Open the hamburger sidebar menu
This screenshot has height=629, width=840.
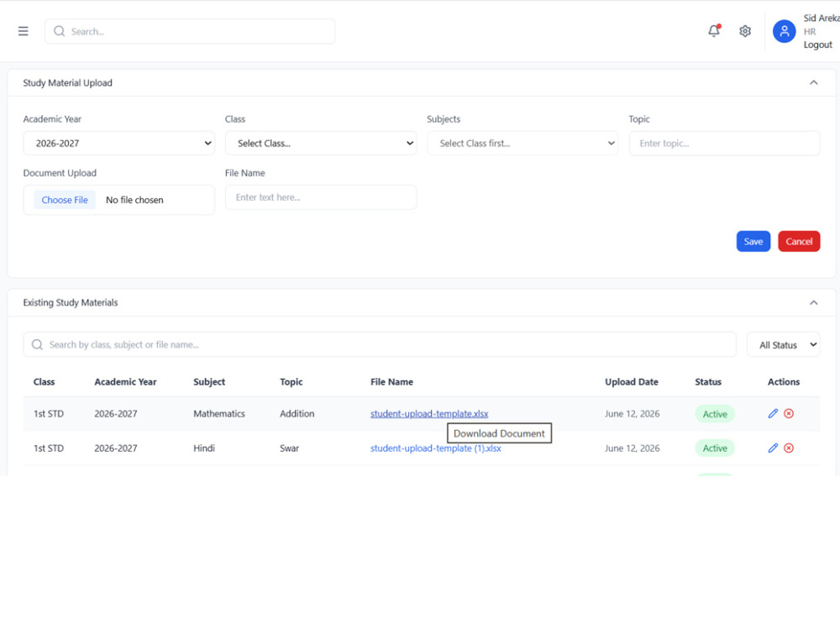pos(23,31)
